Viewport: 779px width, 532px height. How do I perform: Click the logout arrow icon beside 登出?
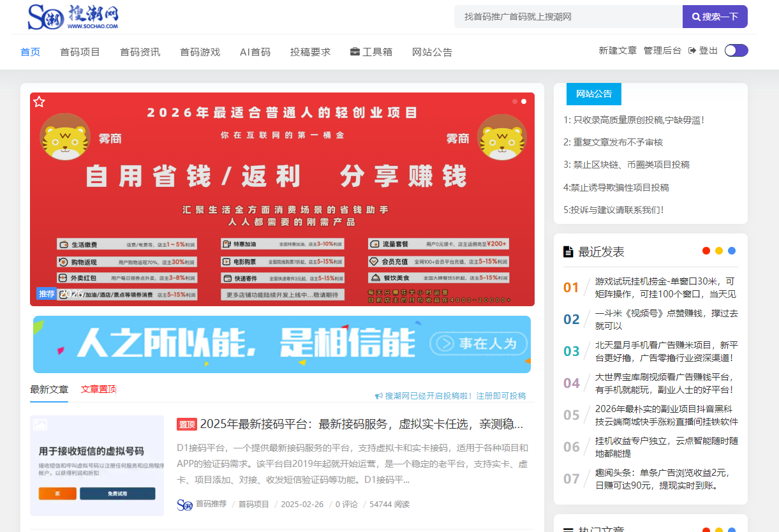click(692, 50)
